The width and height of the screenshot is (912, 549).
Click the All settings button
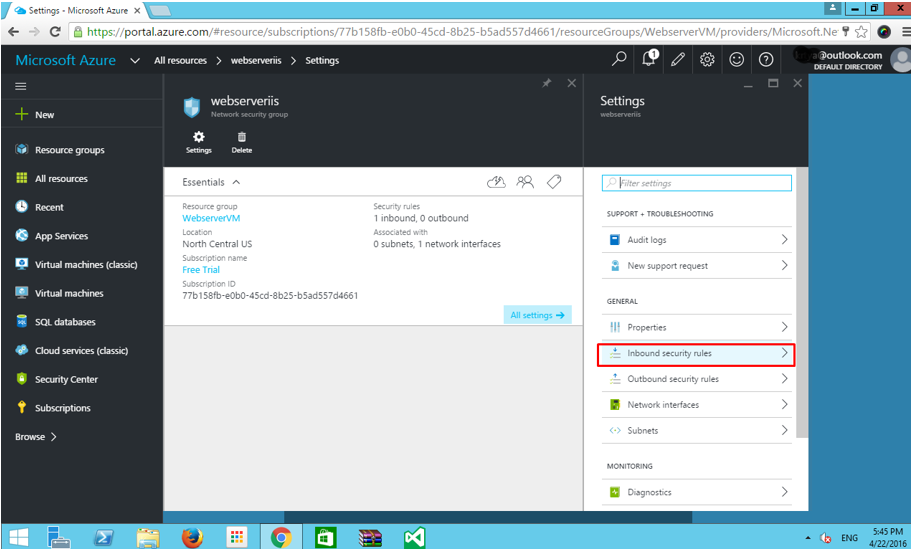pyautogui.click(x=537, y=315)
